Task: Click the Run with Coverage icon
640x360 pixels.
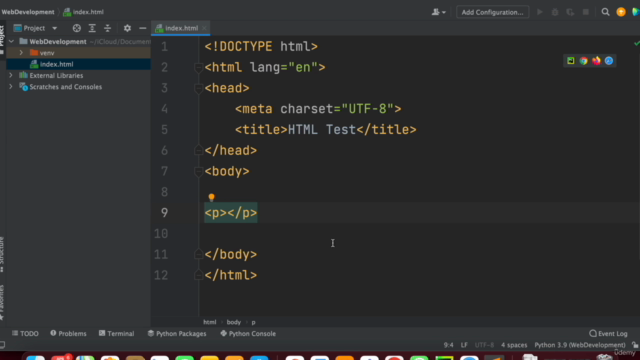Action: (x=570, y=12)
